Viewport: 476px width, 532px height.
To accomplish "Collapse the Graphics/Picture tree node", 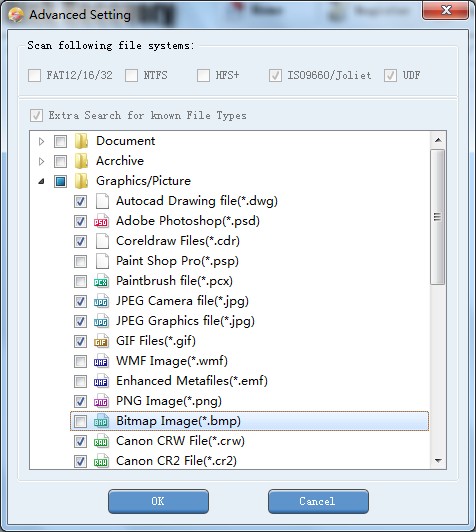I will click(x=41, y=182).
